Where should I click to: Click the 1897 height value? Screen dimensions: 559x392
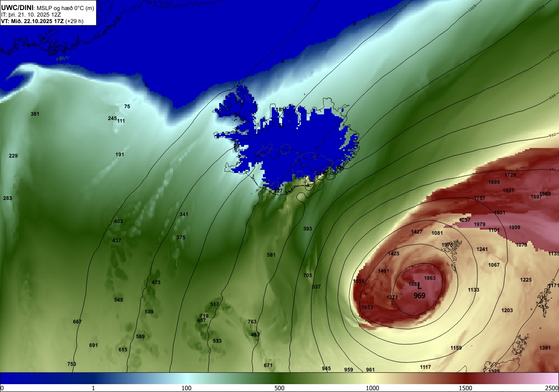coord(536,197)
